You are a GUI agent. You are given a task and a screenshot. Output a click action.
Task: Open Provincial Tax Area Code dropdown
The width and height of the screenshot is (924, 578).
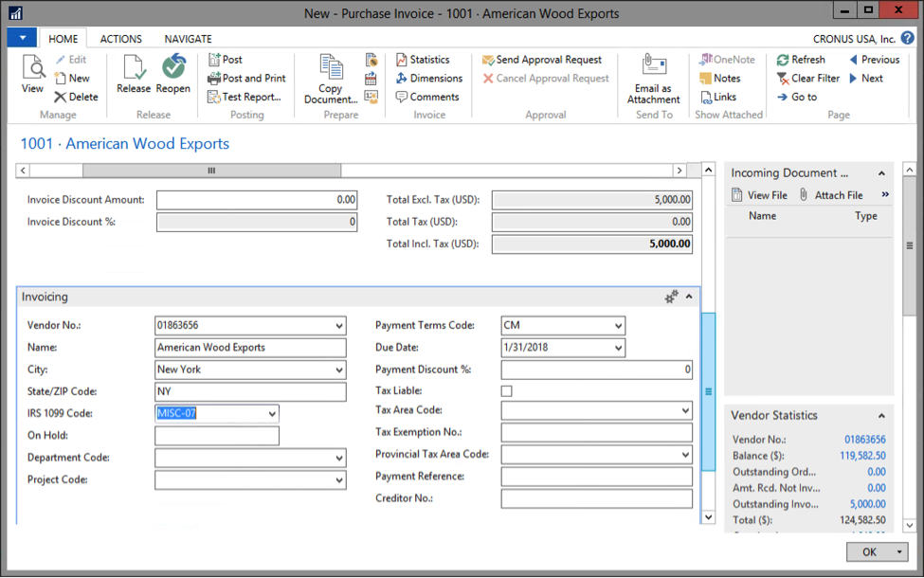(x=685, y=454)
